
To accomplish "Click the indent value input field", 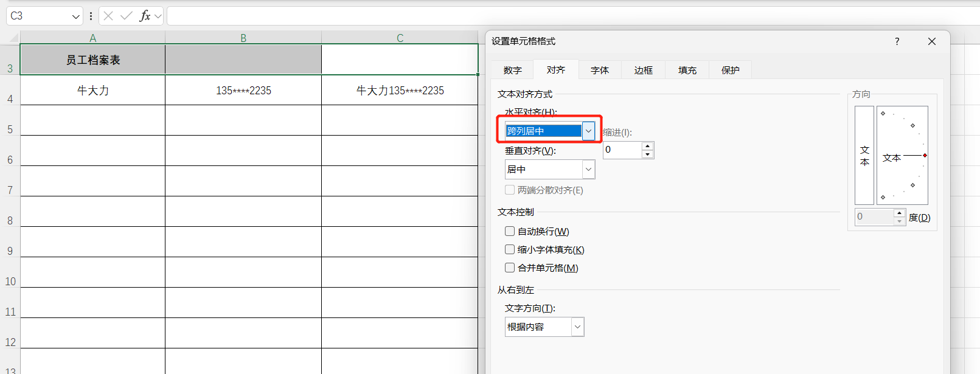I will click(x=622, y=150).
